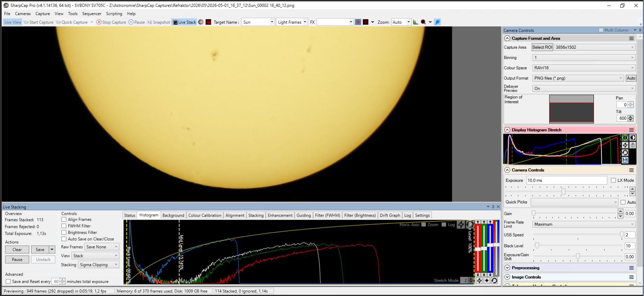Click the pin icon on Live Stacking panel
644x296 pixels.
pos(493,207)
